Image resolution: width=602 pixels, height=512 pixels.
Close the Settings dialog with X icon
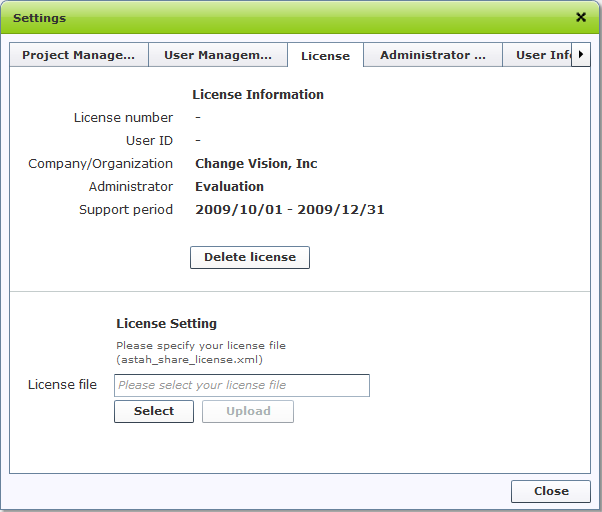pos(581,17)
